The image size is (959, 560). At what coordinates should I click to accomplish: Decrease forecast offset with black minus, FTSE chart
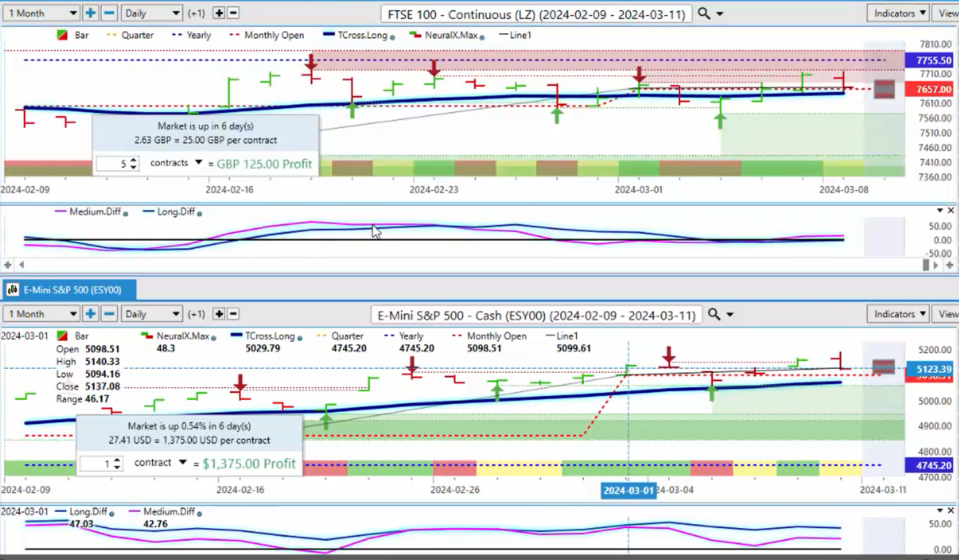pos(233,13)
